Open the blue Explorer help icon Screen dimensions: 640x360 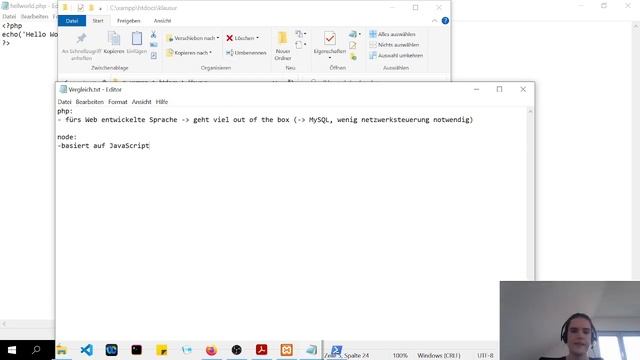(445, 20)
